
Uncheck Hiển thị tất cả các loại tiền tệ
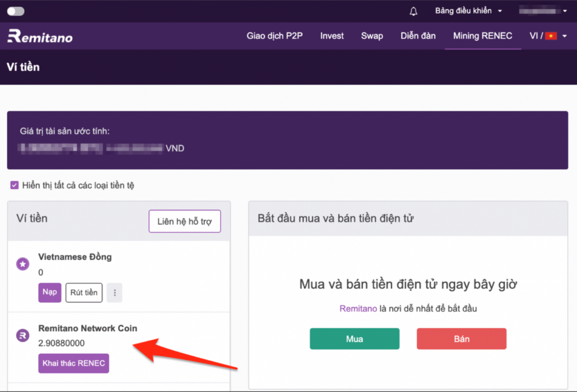(14, 185)
